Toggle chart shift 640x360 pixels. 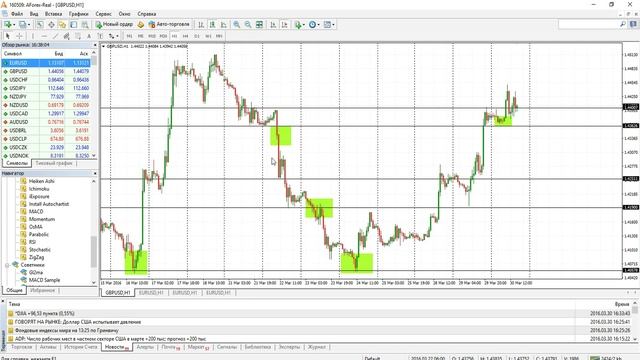284,25
